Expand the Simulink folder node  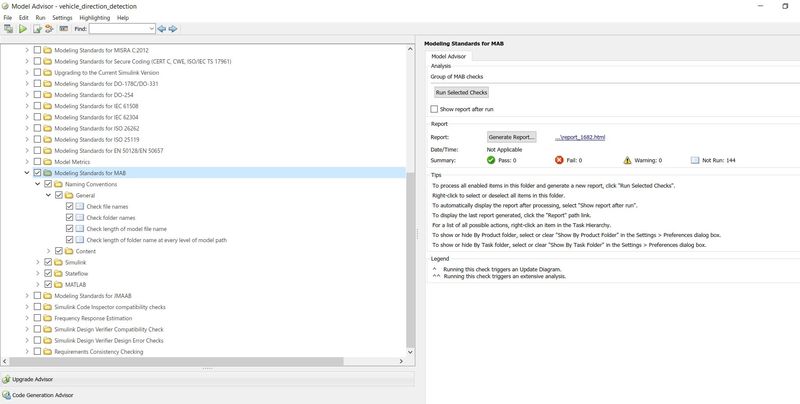(x=38, y=262)
